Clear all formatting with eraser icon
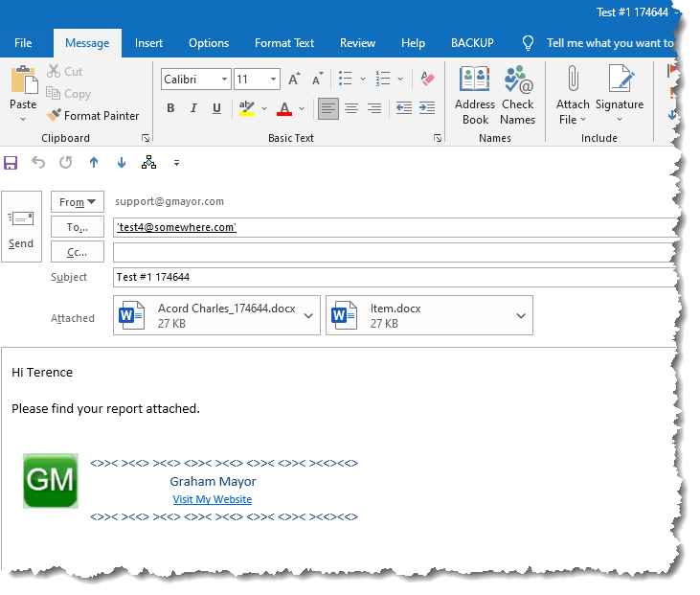This screenshot has height=595, width=700. pyautogui.click(x=427, y=79)
